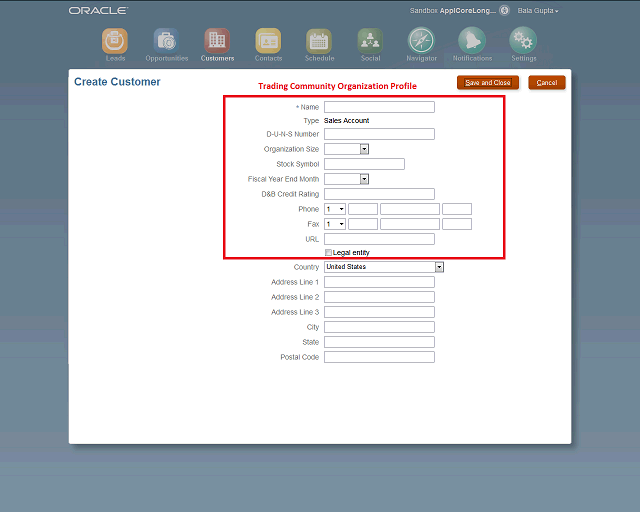Click the Cancel button
The height and width of the screenshot is (512, 640).
tap(547, 82)
